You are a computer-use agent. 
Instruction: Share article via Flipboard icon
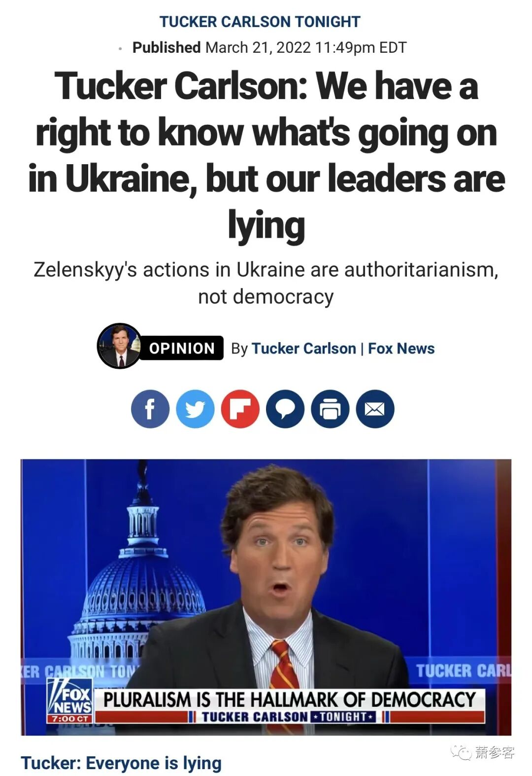(x=240, y=409)
